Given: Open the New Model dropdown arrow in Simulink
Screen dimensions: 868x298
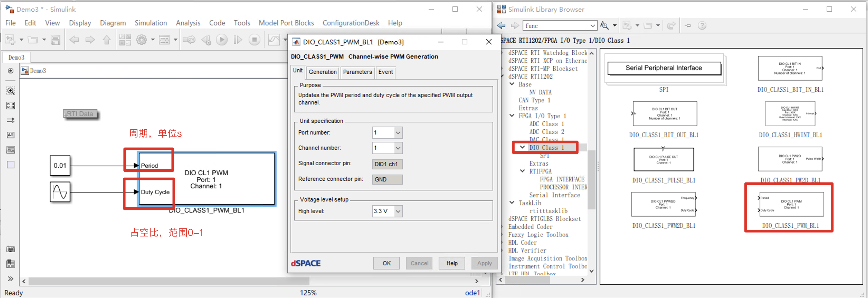Looking at the screenshot, I should pos(21,40).
